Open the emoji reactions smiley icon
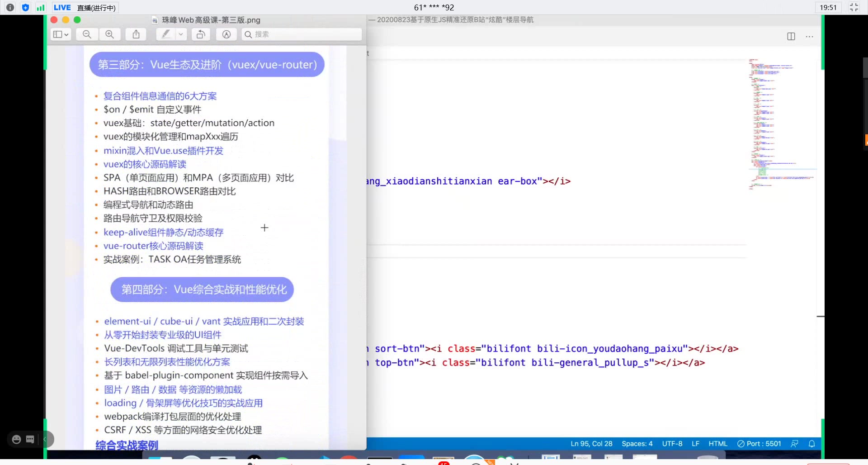 pos(16,439)
